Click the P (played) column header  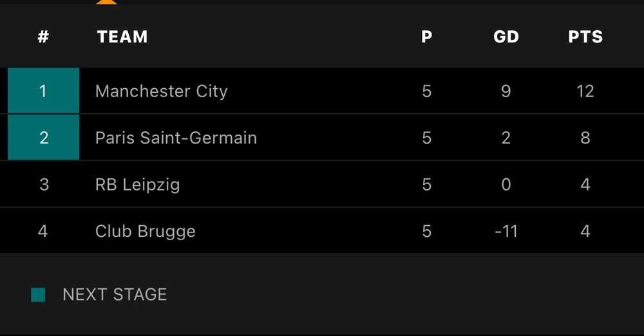[x=426, y=37]
